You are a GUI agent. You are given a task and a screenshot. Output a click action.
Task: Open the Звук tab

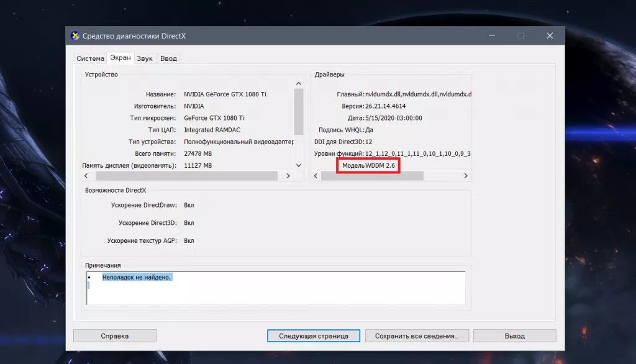pos(145,58)
